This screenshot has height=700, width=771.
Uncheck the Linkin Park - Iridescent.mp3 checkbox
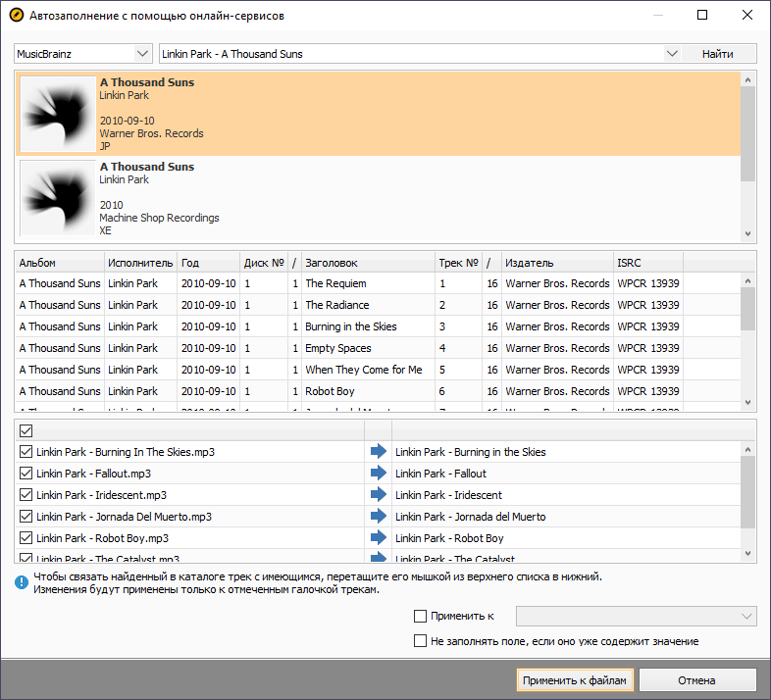26,495
